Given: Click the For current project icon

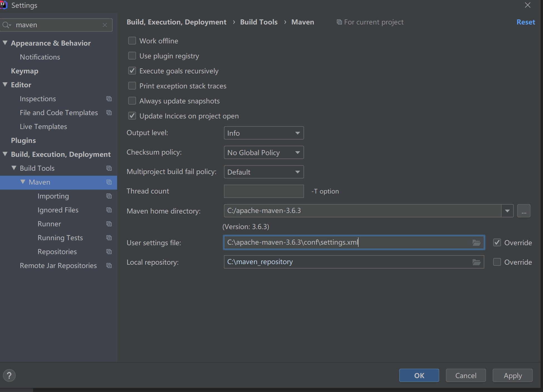Looking at the screenshot, I should (x=339, y=22).
